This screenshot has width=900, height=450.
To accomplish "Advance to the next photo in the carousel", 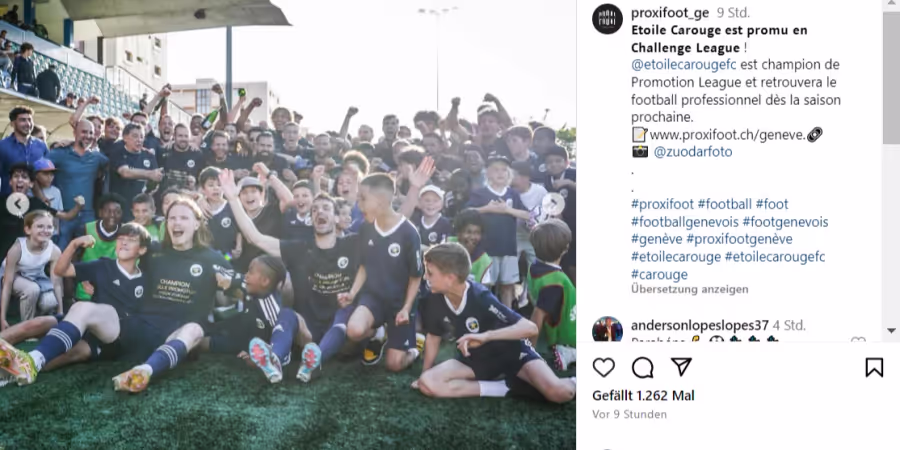I will coord(553,204).
